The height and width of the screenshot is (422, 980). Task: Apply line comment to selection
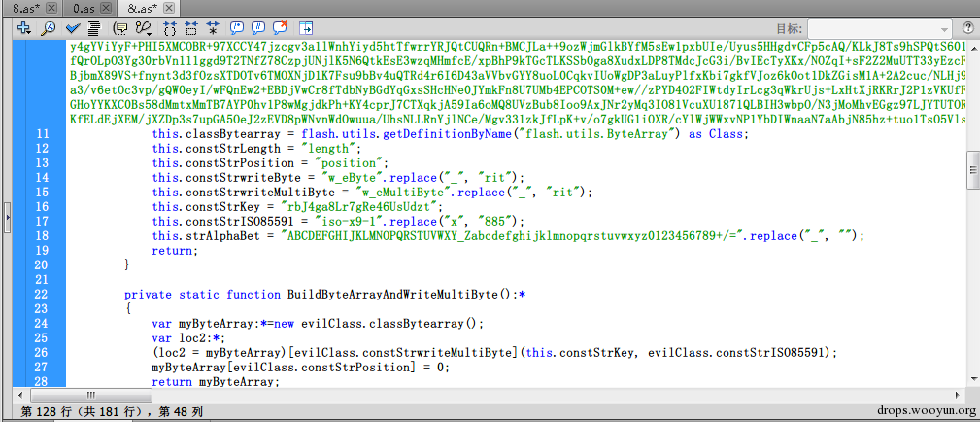(258, 27)
